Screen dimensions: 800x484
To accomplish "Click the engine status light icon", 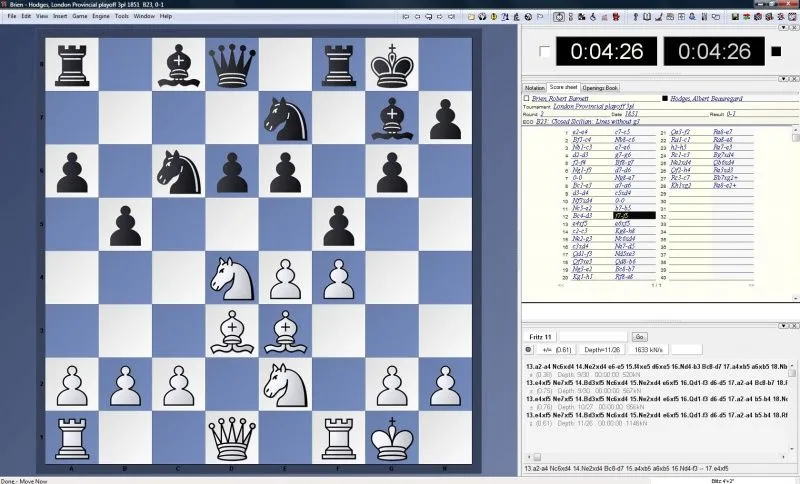I will point(529,350).
